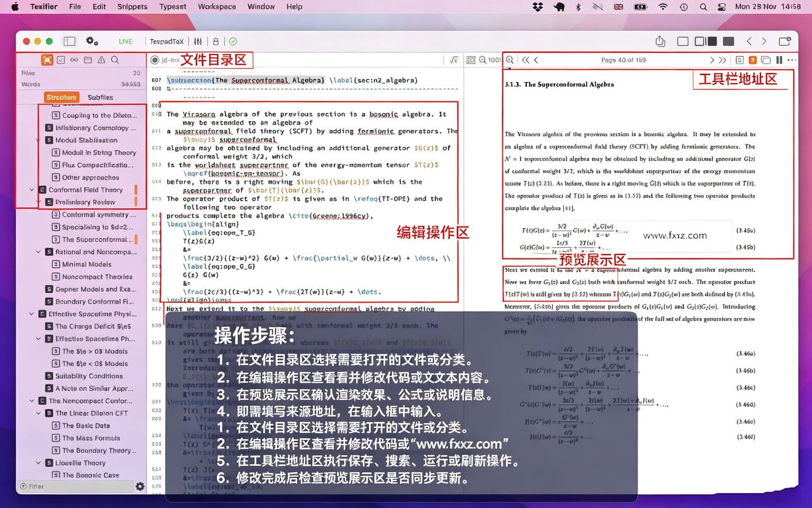Collapse the Liouville Theory section
Viewport: 812px width, 508px height.
39,462
